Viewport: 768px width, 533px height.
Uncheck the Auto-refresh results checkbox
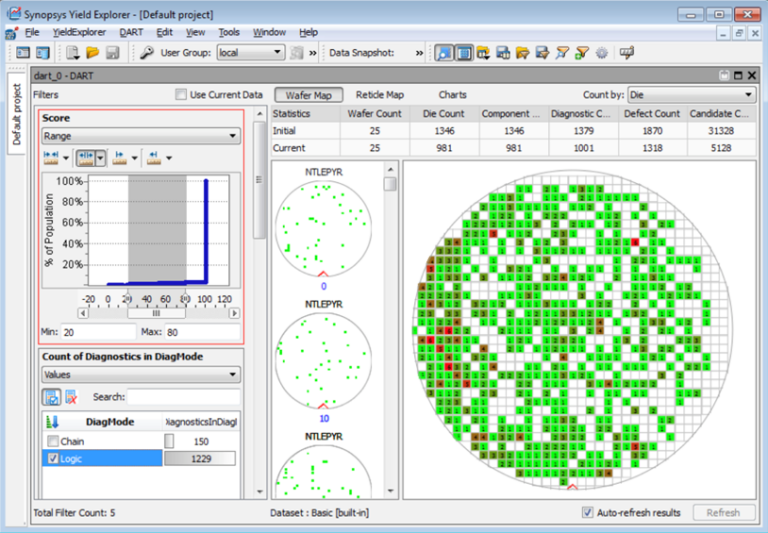(x=588, y=513)
